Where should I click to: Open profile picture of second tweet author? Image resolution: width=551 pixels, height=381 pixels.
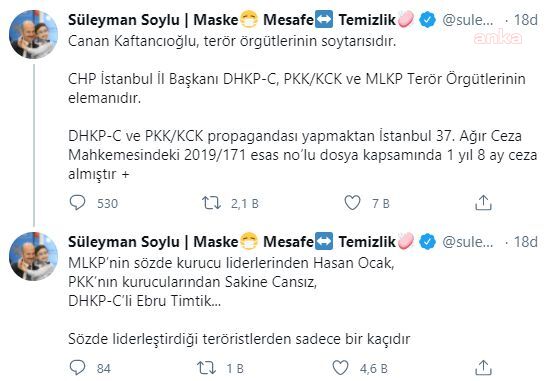(33, 256)
